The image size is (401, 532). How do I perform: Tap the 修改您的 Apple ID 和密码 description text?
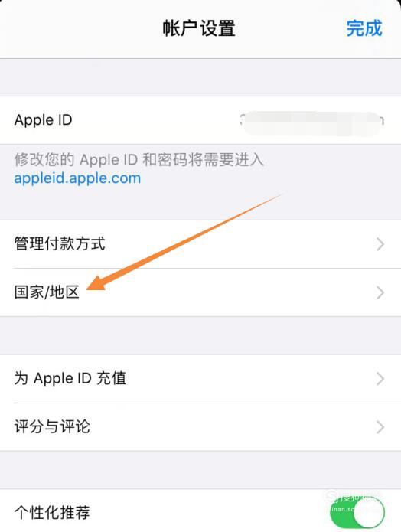pyautogui.click(x=139, y=159)
